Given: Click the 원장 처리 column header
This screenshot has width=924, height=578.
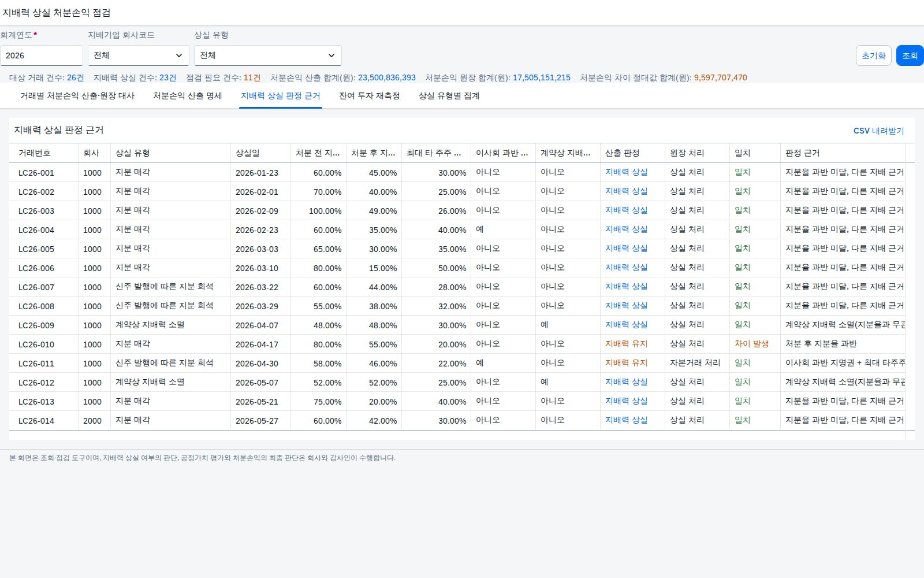Looking at the screenshot, I should pos(697,153).
